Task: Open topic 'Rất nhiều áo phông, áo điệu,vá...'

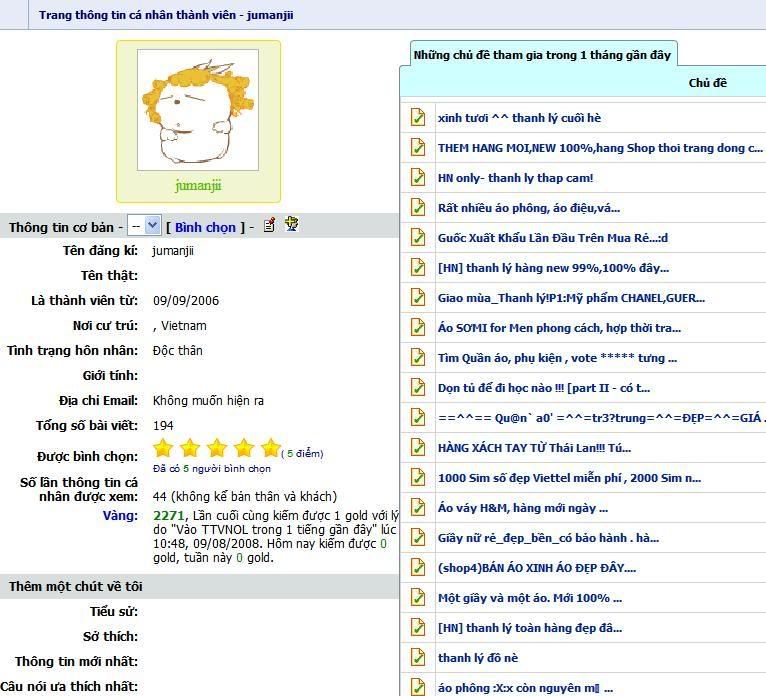Action: 529,208
